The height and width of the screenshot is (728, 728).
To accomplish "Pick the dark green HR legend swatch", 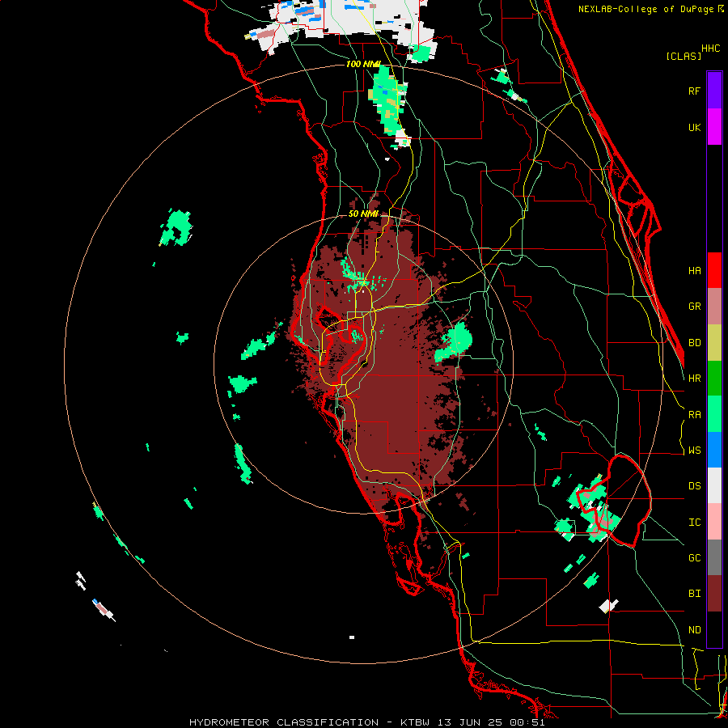I will click(x=714, y=379).
